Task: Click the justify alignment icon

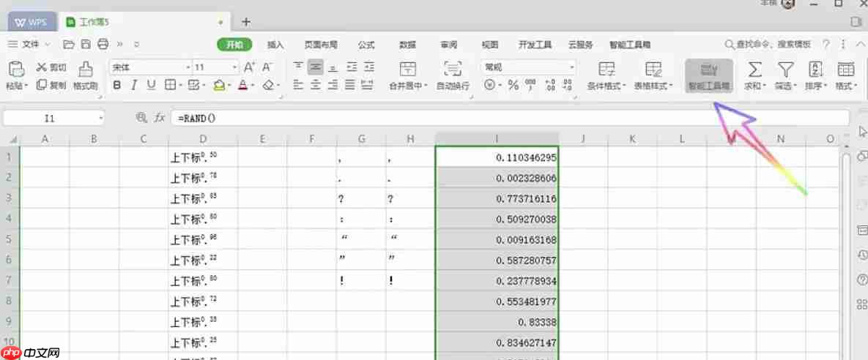Action: tap(350, 85)
